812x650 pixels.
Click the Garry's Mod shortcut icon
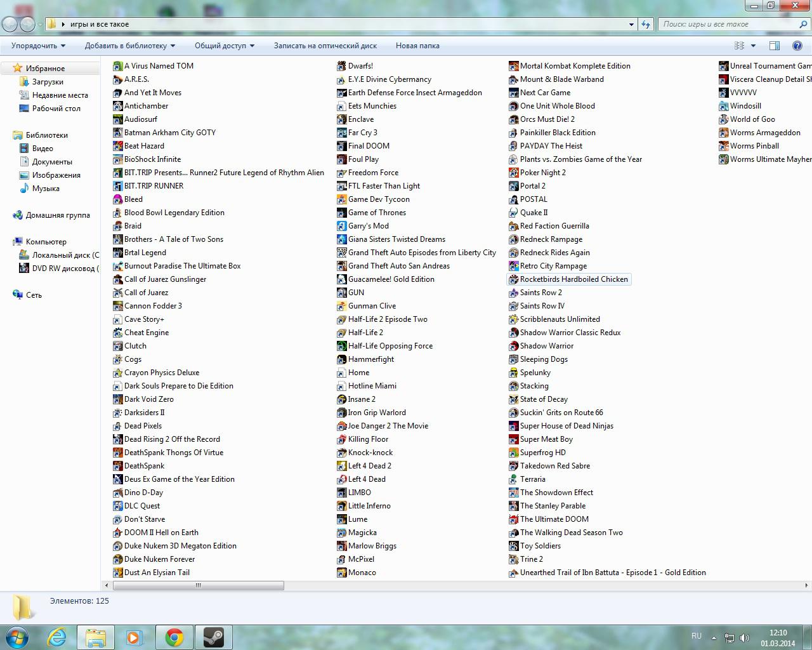click(342, 226)
